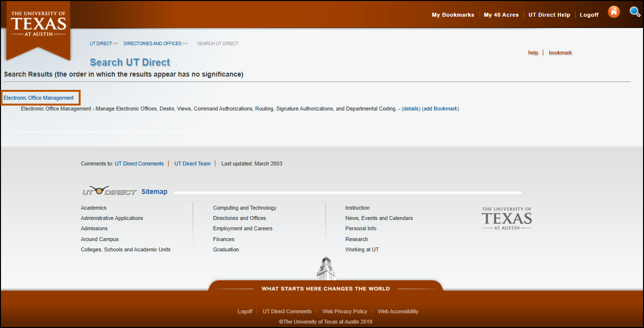This screenshot has height=328, width=644.
Task: Open Admissions in the sitemap
Action: 94,228
